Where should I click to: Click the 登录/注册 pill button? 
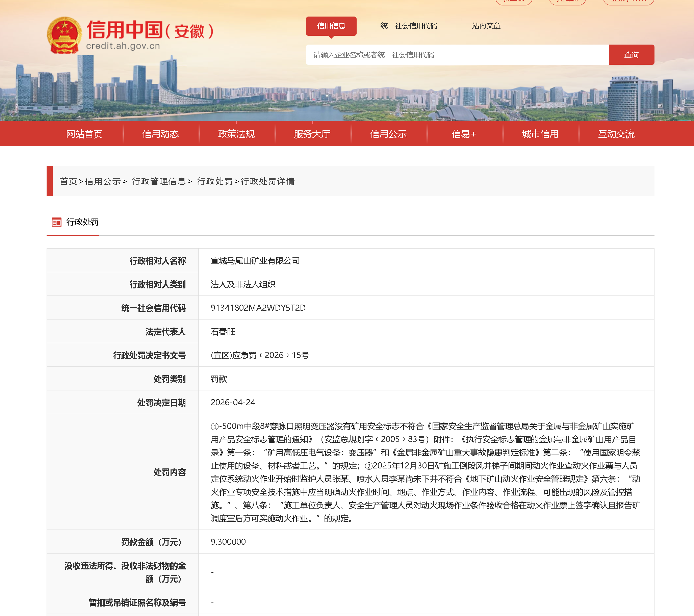628,1
